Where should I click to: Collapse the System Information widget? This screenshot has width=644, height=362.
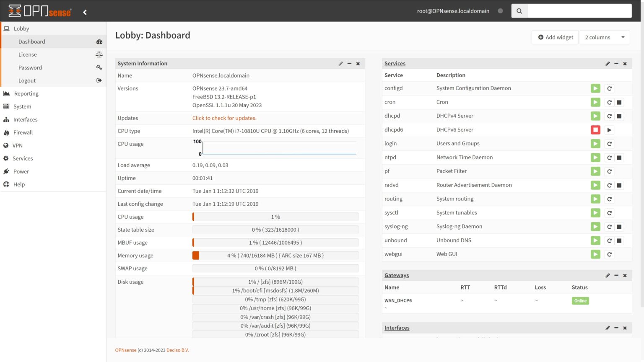[349, 64]
